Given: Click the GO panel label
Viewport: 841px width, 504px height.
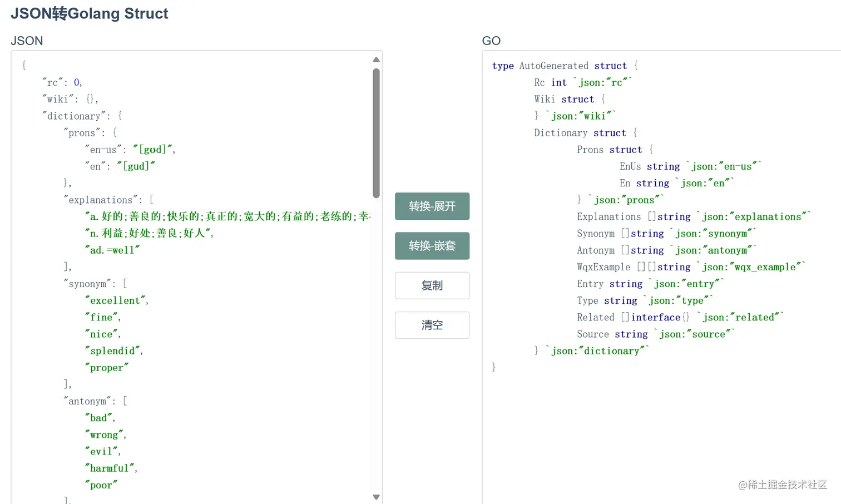Looking at the screenshot, I should tap(491, 41).
